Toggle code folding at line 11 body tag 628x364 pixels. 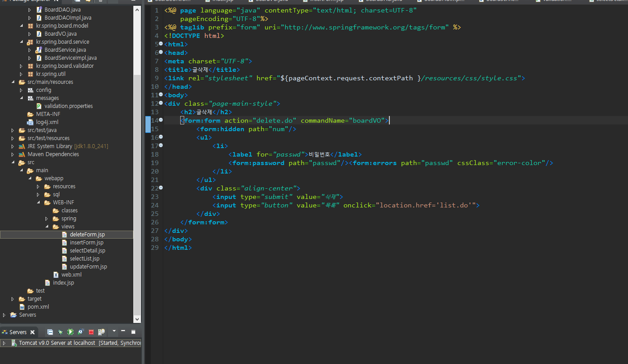pyautogui.click(x=161, y=95)
